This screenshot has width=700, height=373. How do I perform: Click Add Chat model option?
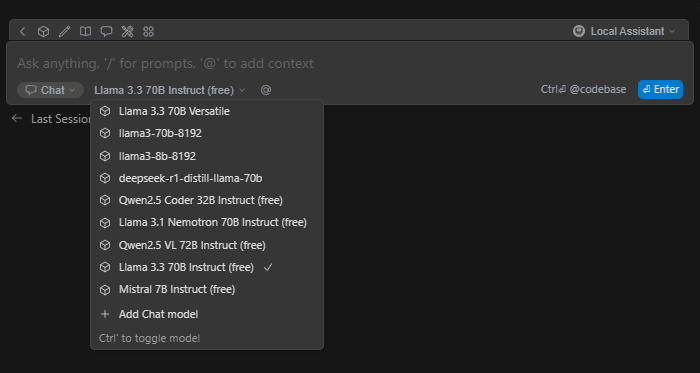[x=207, y=314]
